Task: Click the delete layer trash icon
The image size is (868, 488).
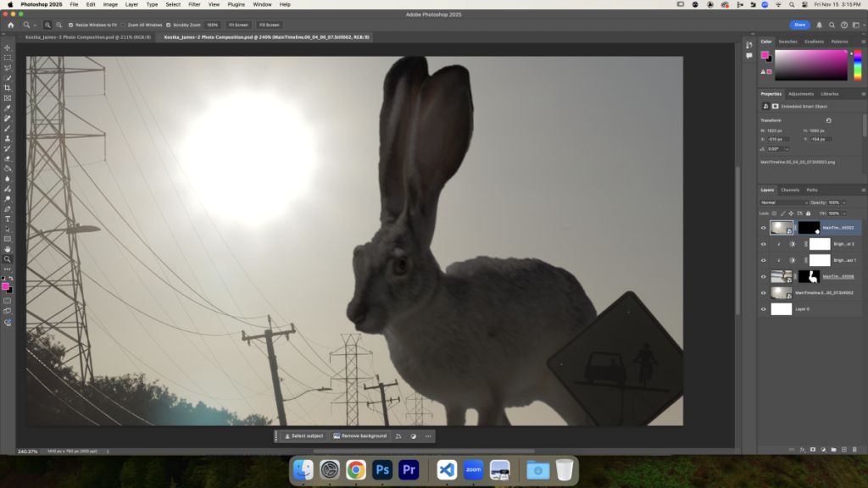Action: pos(854,448)
